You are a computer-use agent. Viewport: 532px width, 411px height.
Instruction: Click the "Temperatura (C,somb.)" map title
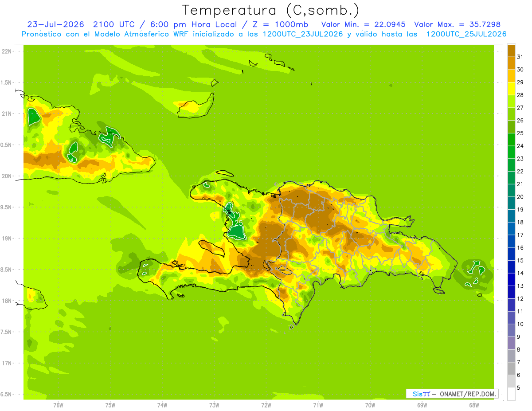(x=271, y=10)
